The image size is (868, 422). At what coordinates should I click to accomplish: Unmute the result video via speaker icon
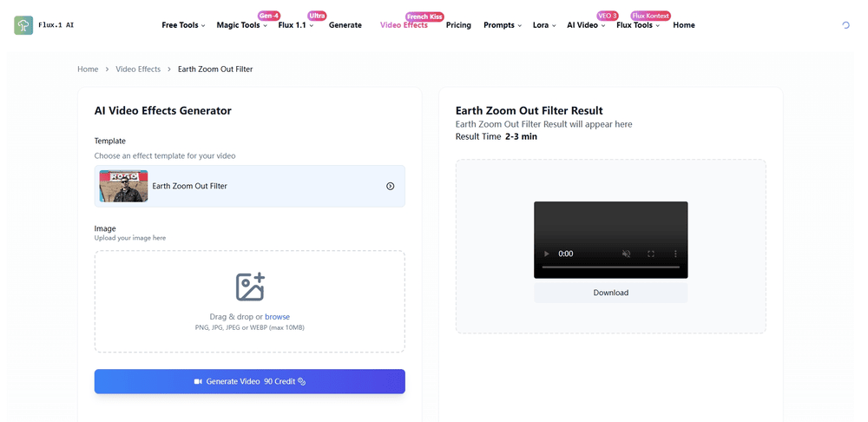click(x=626, y=254)
